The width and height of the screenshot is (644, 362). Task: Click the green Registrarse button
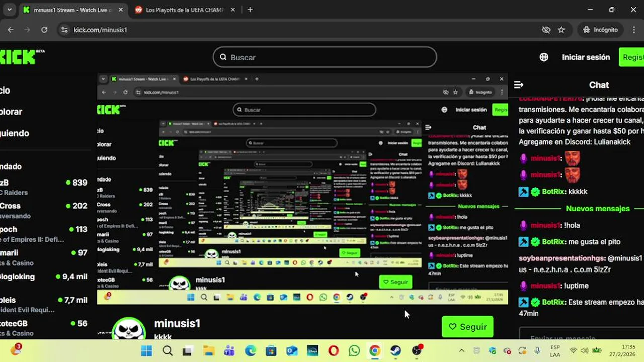[631, 57]
